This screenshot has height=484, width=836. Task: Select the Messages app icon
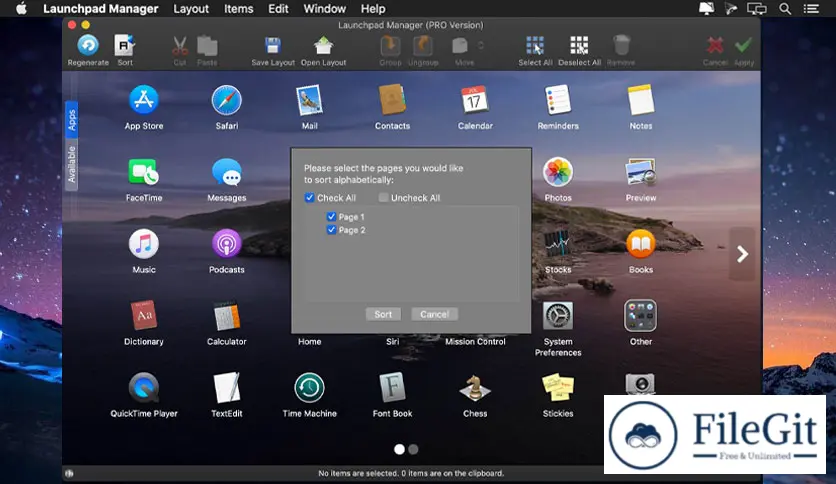point(227,172)
